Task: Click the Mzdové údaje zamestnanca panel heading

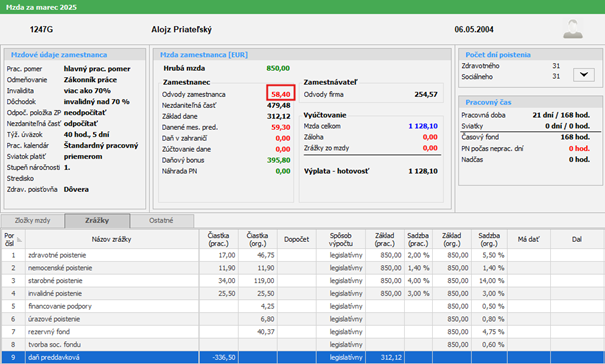Action: (59, 55)
